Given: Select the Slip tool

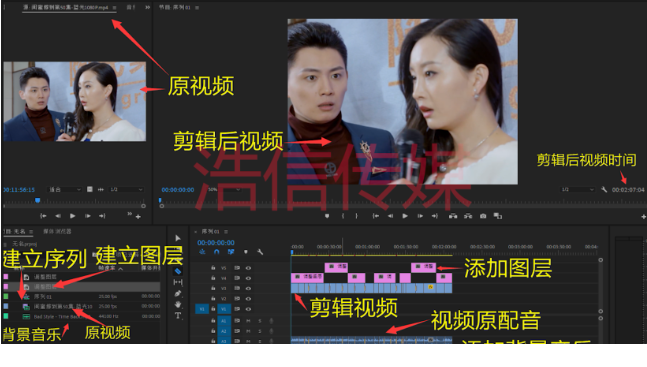Looking at the screenshot, I should (178, 282).
